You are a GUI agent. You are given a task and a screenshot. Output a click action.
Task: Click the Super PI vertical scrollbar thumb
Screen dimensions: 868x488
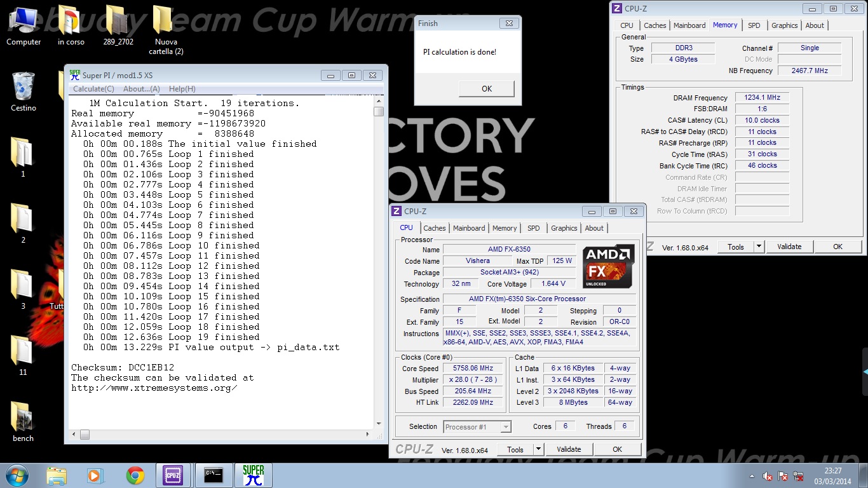pos(379,112)
